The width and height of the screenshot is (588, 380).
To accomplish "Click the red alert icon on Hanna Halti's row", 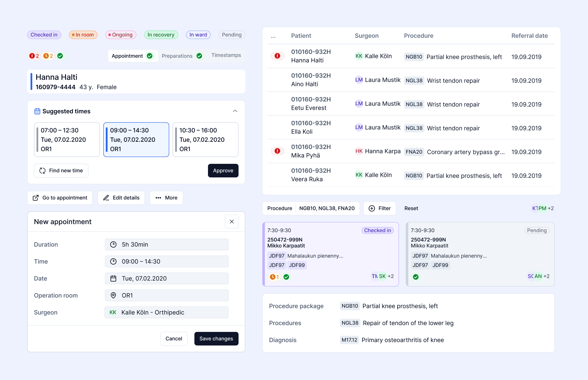I will [277, 56].
